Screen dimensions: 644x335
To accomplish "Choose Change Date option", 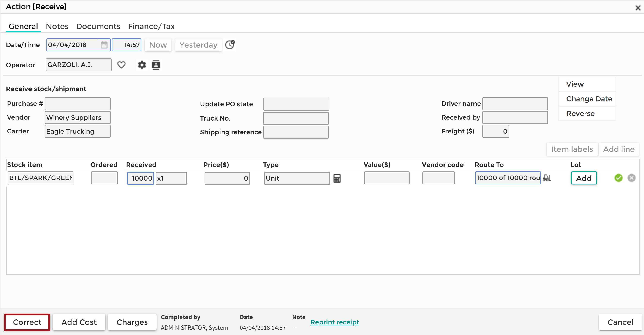I will [587, 99].
